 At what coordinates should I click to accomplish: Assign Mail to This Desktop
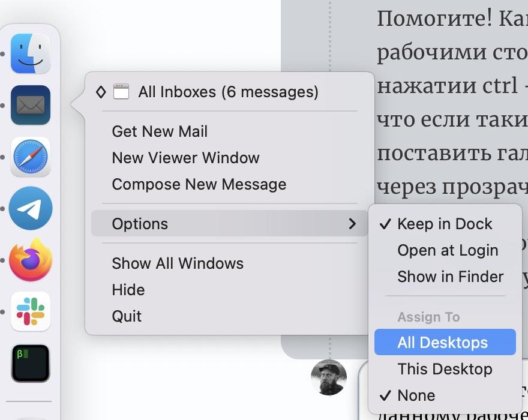point(445,368)
